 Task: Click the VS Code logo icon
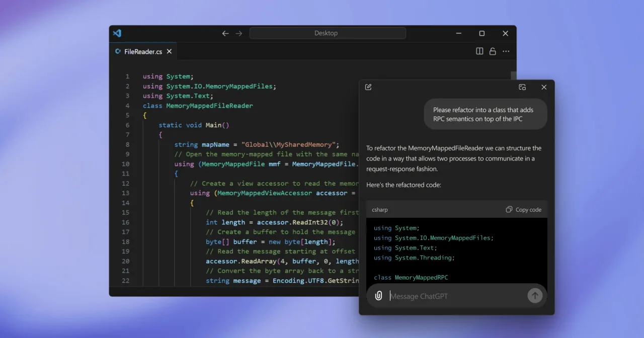click(x=117, y=33)
